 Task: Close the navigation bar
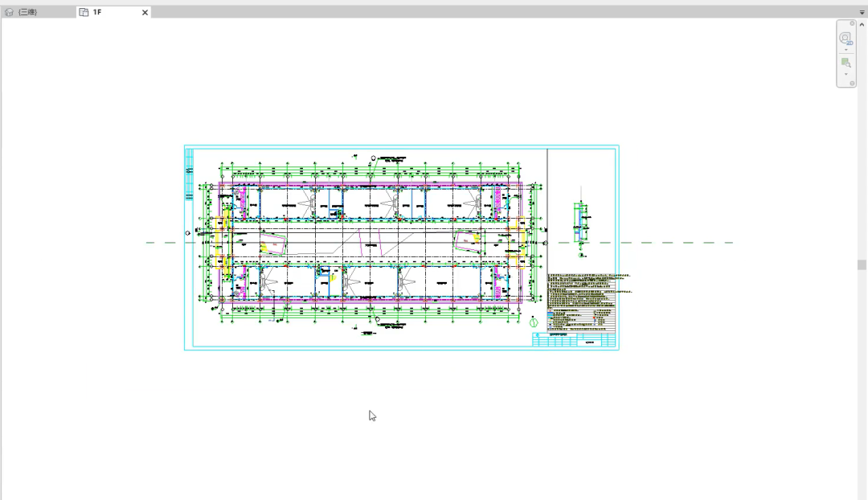(853, 23)
